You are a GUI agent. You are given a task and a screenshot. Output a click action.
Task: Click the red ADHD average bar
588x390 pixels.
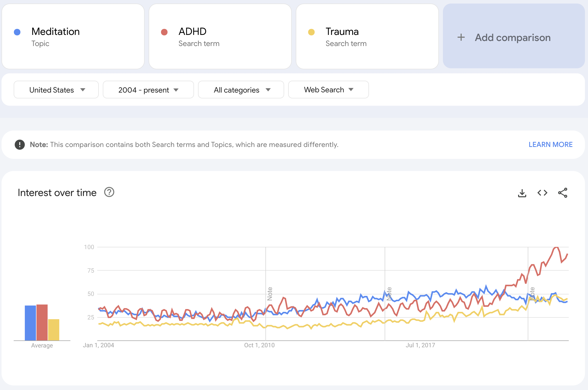[42, 322]
